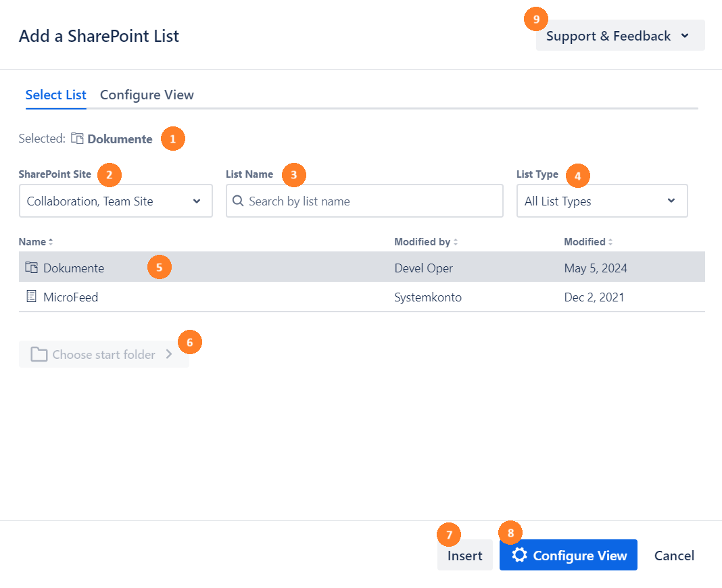
Task: Expand the Choose start folder chevron
Action: [169, 355]
